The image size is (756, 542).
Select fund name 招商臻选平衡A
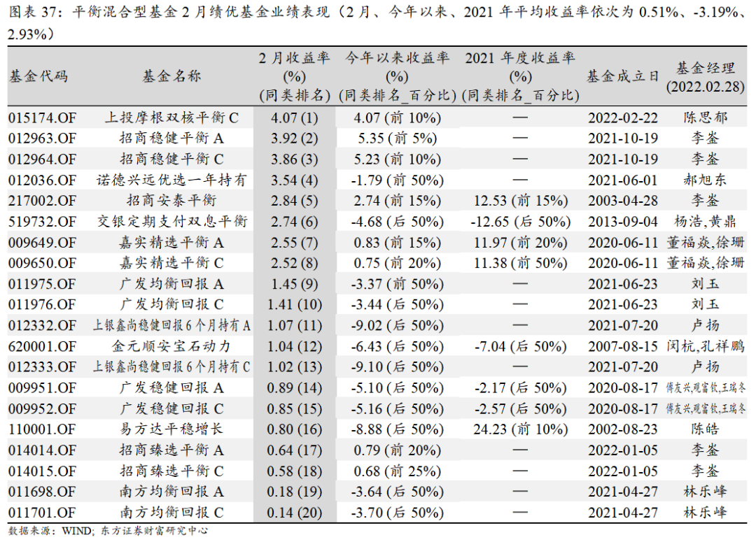(x=171, y=450)
